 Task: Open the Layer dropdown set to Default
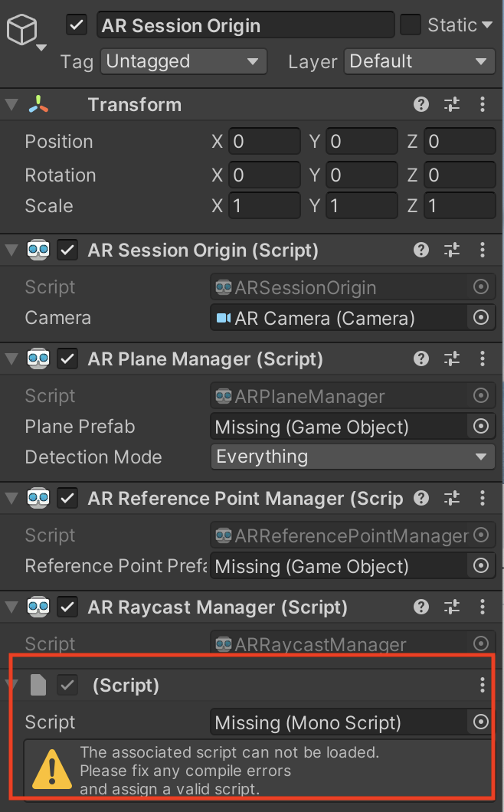(x=419, y=61)
